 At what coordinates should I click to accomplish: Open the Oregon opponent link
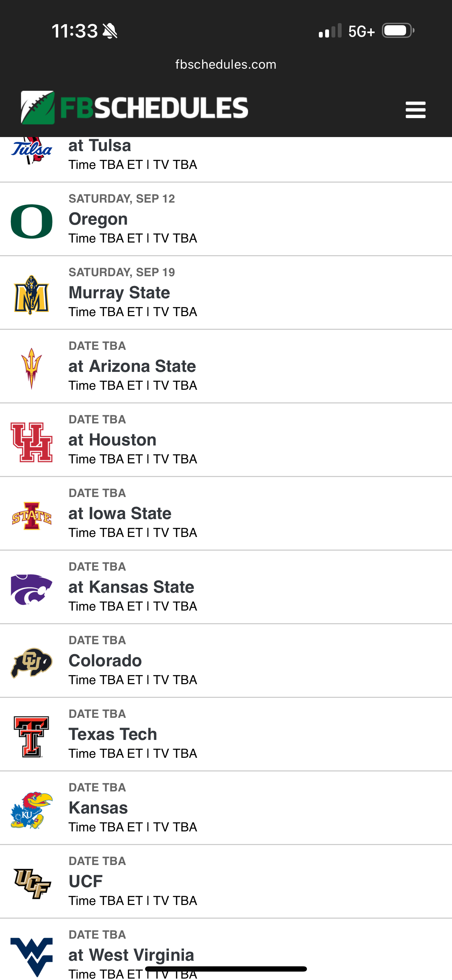pyautogui.click(x=98, y=219)
